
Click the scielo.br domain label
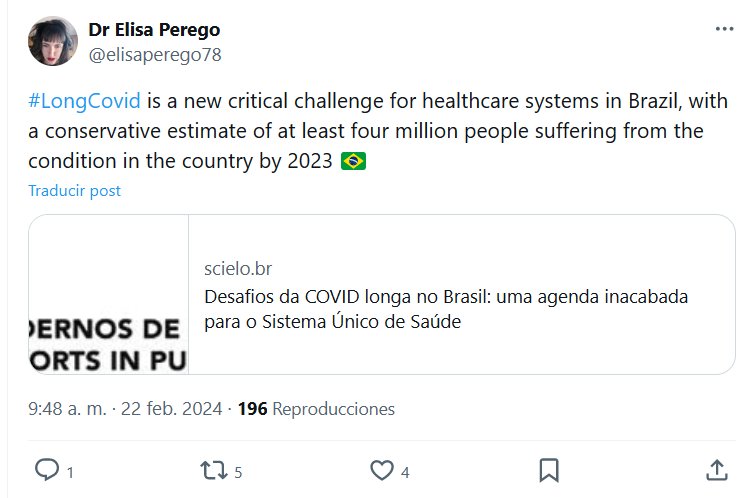[x=237, y=268]
